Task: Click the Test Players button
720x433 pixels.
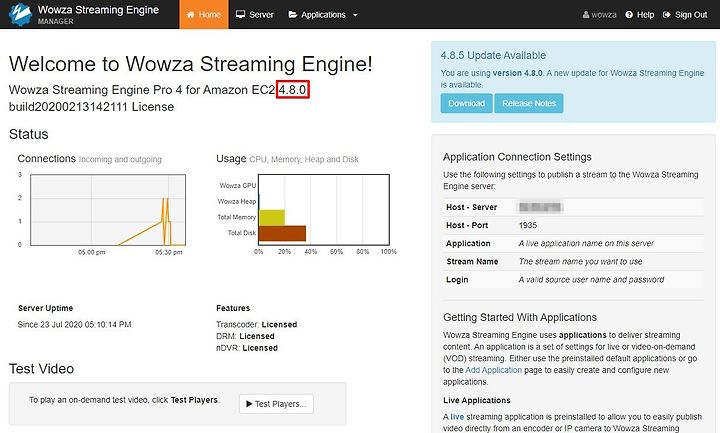Action: (276, 404)
